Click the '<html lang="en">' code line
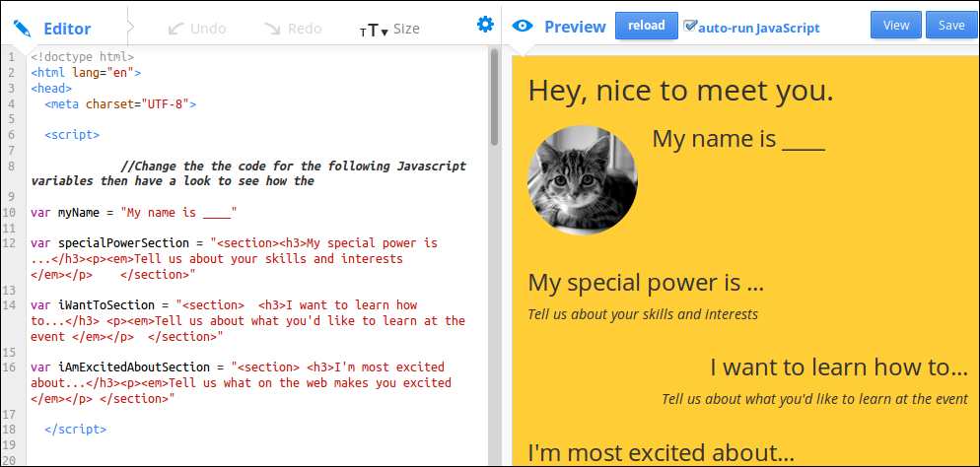This screenshot has height=467, width=980. coord(86,73)
